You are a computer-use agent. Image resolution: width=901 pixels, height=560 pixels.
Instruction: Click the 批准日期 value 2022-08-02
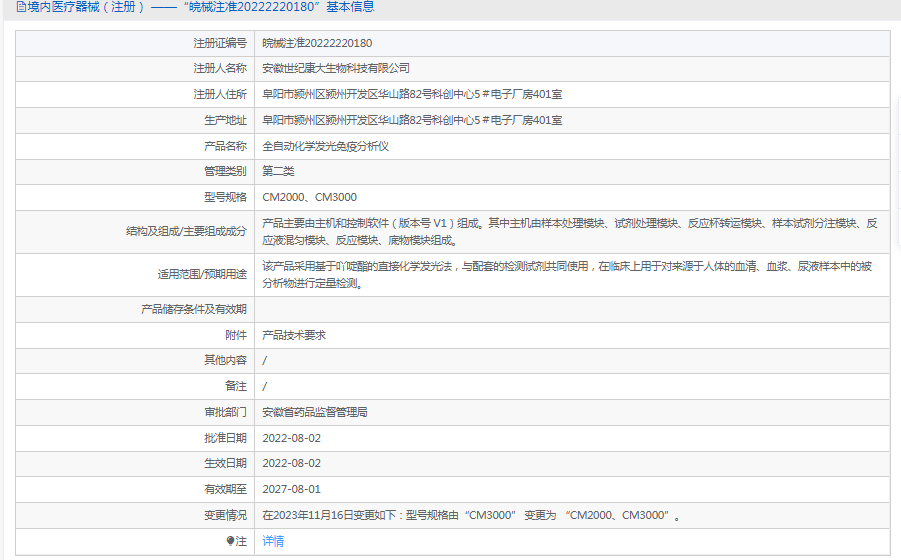[291, 438]
